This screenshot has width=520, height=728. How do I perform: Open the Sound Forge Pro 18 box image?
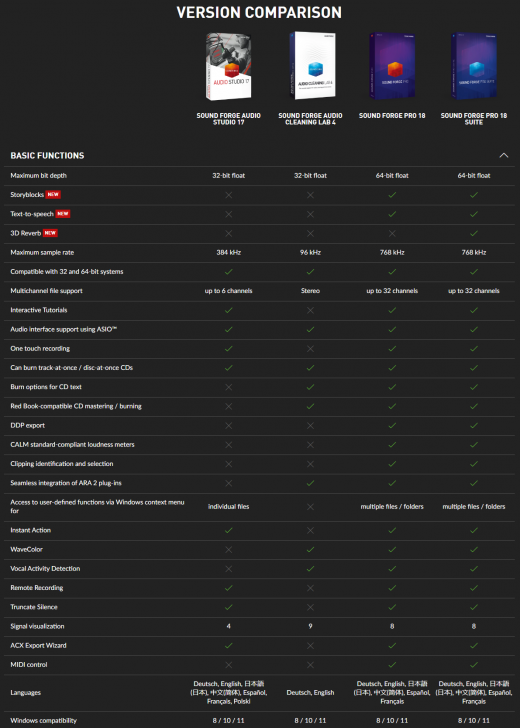click(x=392, y=65)
